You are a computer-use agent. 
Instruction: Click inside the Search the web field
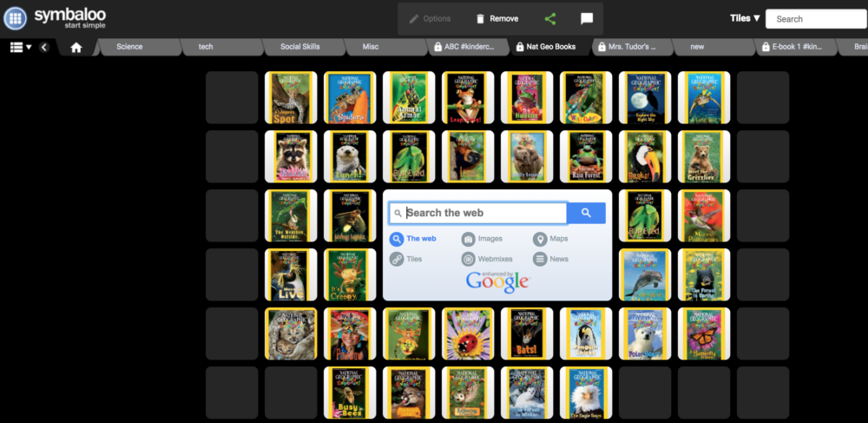click(x=478, y=213)
